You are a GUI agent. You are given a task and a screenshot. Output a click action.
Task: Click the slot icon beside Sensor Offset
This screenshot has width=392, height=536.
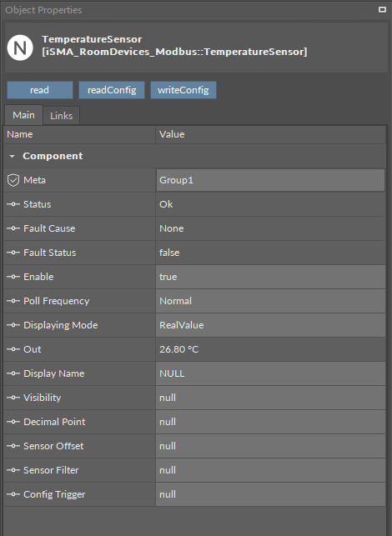click(x=13, y=446)
